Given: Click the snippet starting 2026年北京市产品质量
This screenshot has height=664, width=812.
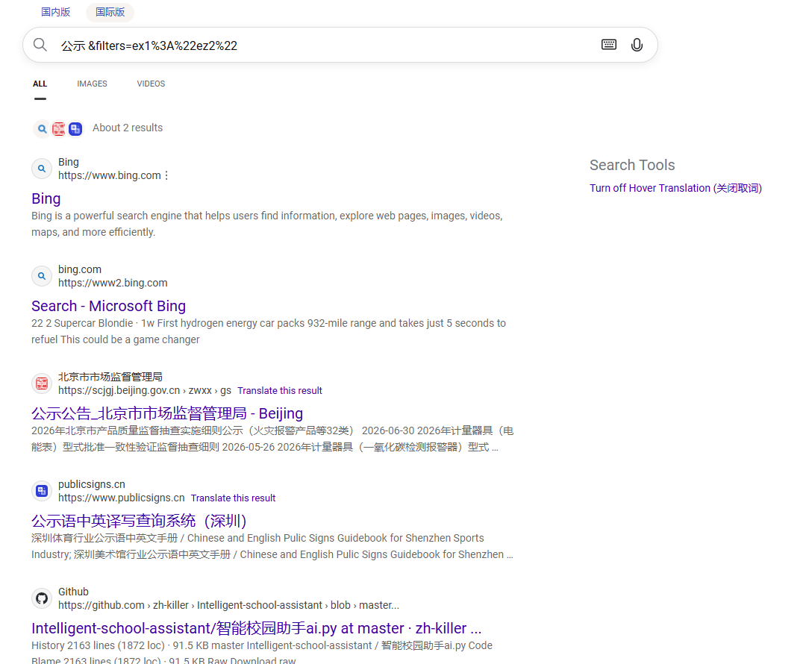Looking at the screenshot, I should tap(272, 439).
